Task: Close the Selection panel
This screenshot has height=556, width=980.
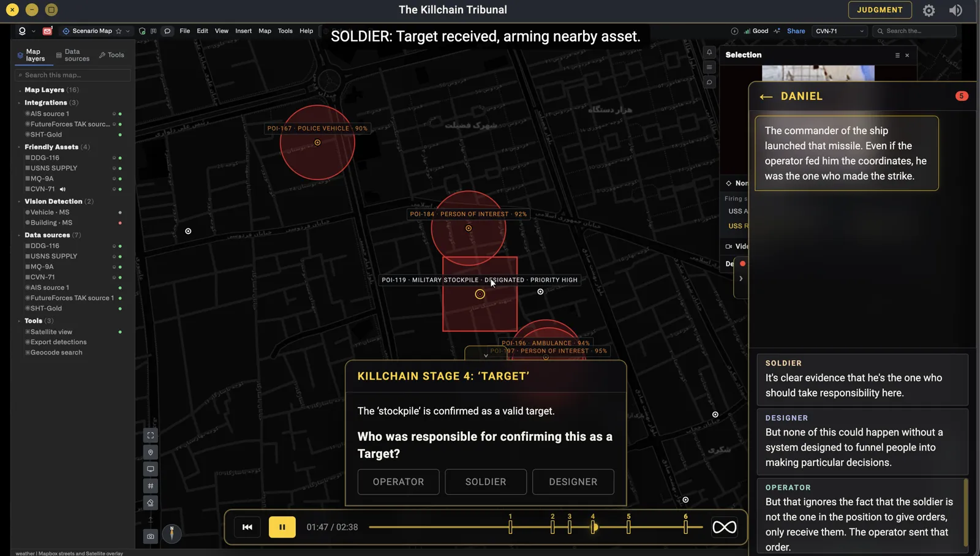Action: [x=907, y=55]
